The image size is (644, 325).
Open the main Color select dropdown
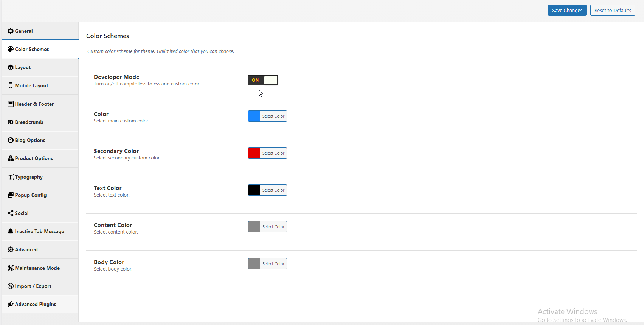pyautogui.click(x=273, y=116)
